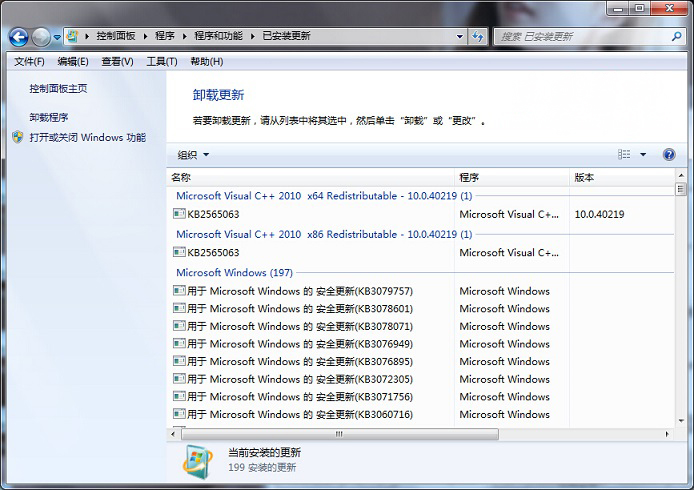Click the magnifier search icon

click(x=676, y=36)
